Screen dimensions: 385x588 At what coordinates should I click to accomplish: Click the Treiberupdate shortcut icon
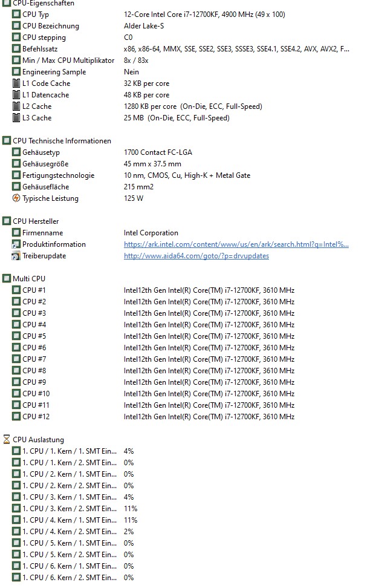16,256
